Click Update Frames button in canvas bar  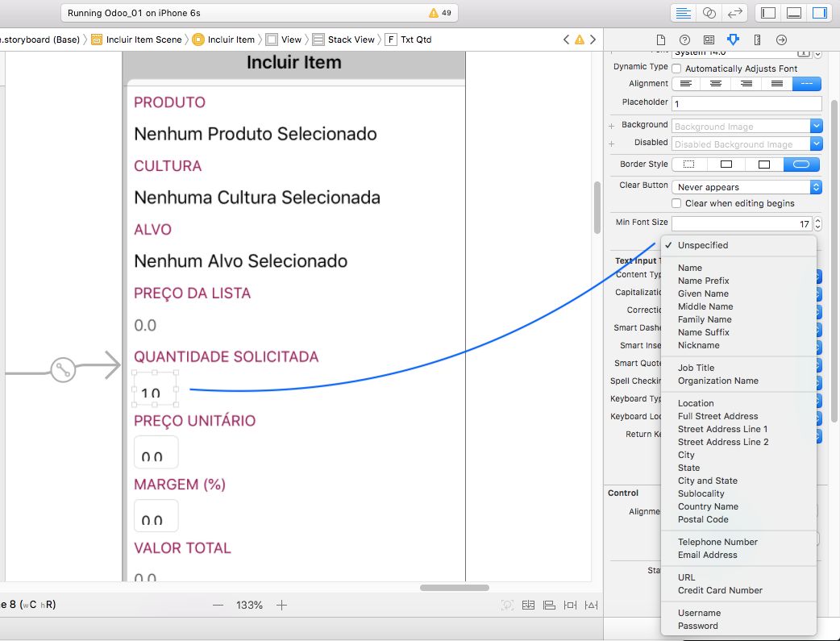[x=507, y=605]
